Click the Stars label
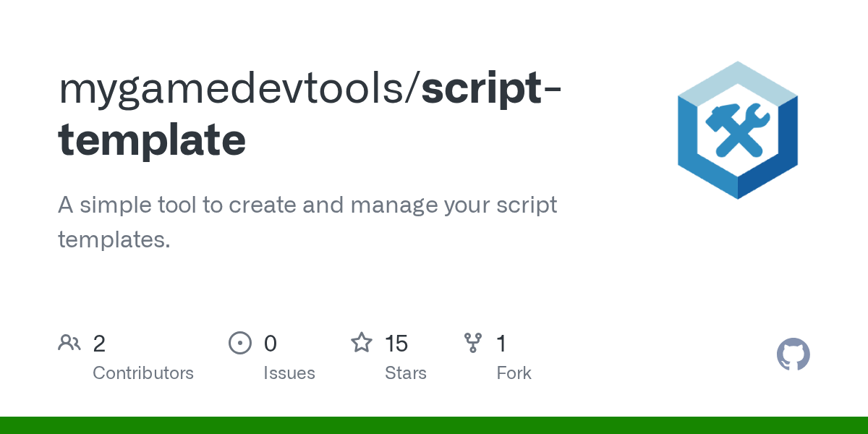Screen dimensions: 868x434 pyautogui.click(x=406, y=373)
